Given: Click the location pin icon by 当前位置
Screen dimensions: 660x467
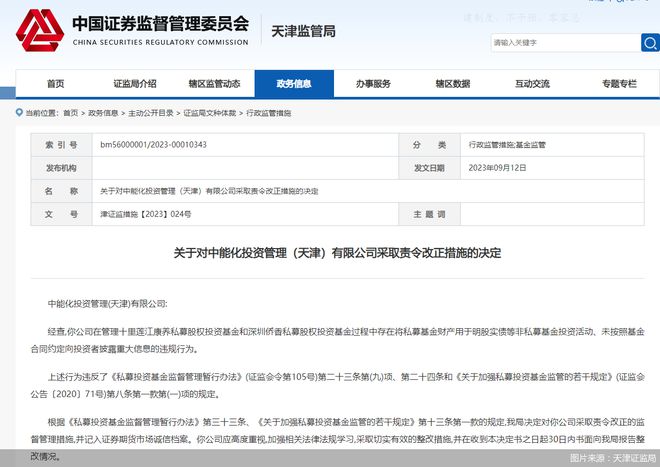Looking at the screenshot, I should click(x=19, y=112).
